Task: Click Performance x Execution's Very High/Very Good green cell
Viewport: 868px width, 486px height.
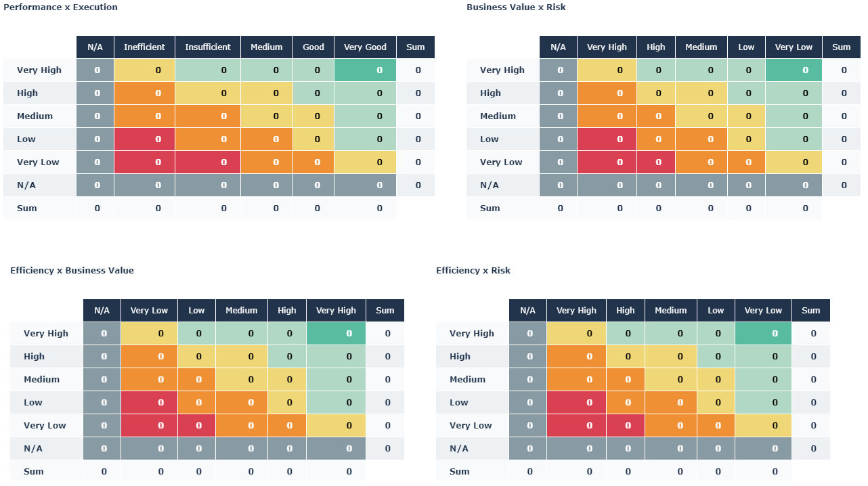Action: click(365, 70)
